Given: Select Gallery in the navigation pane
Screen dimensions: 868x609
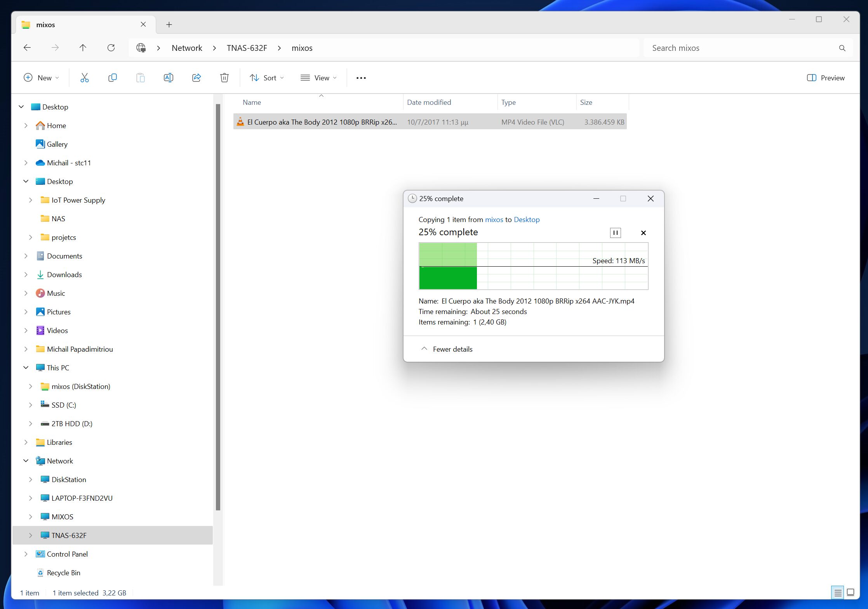Looking at the screenshot, I should [52, 144].
